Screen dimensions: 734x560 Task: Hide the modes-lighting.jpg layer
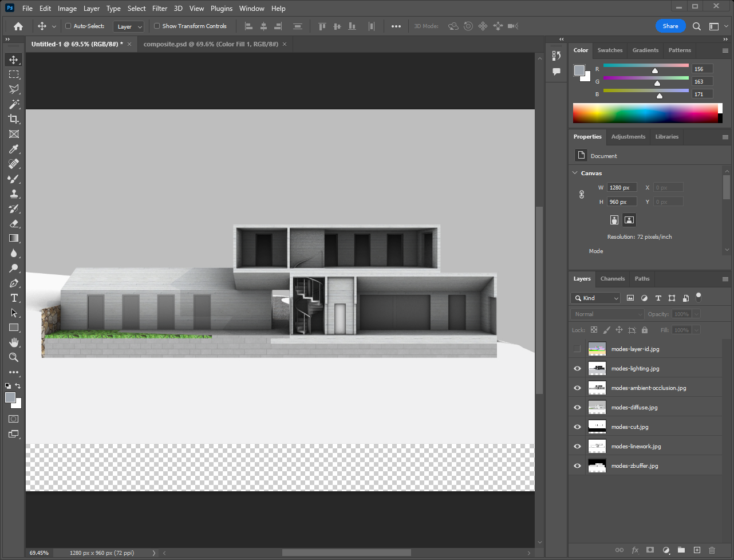pos(577,369)
